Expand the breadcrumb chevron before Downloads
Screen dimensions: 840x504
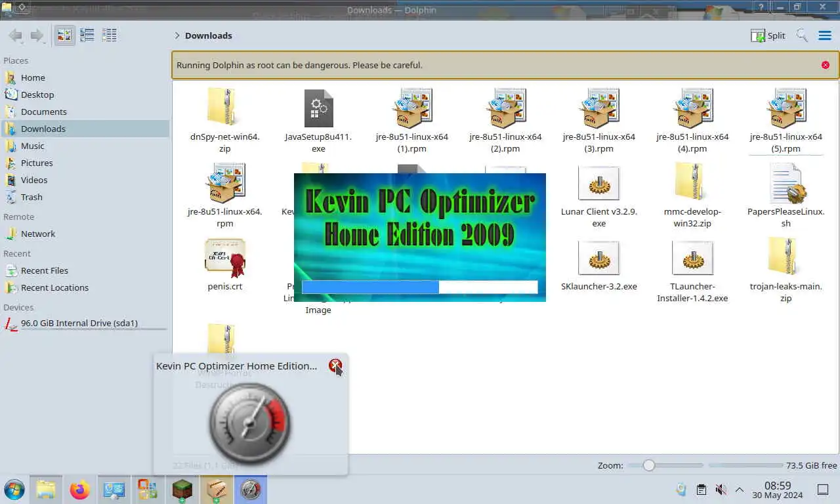[177, 35]
